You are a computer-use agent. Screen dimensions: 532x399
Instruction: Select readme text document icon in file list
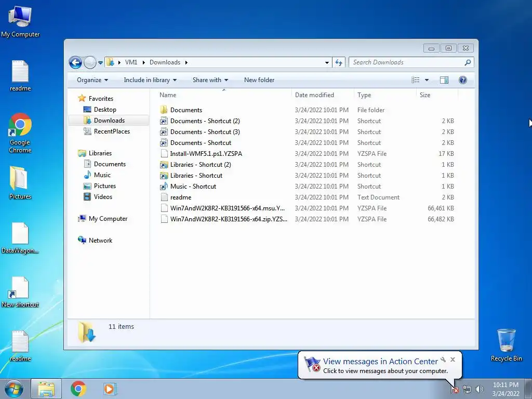[x=164, y=197]
